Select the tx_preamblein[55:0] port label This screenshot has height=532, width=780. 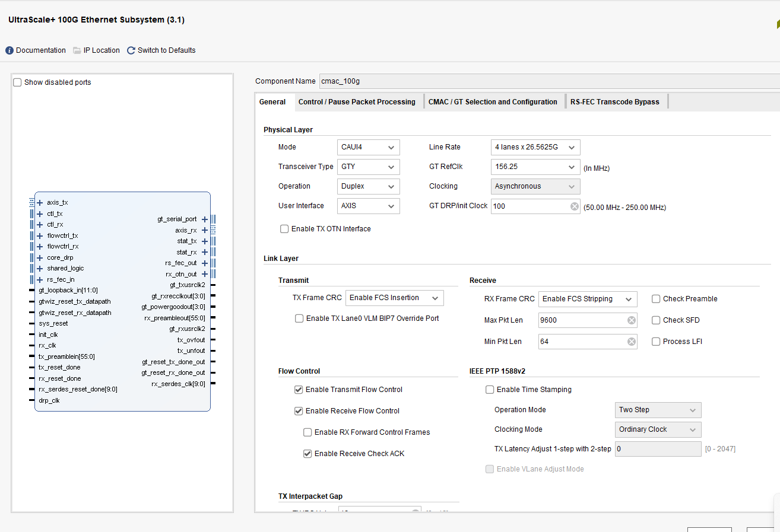coord(66,356)
